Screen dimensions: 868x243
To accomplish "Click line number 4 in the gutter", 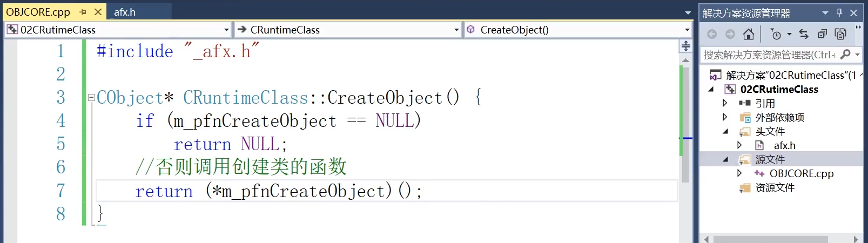I will click(x=60, y=120).
